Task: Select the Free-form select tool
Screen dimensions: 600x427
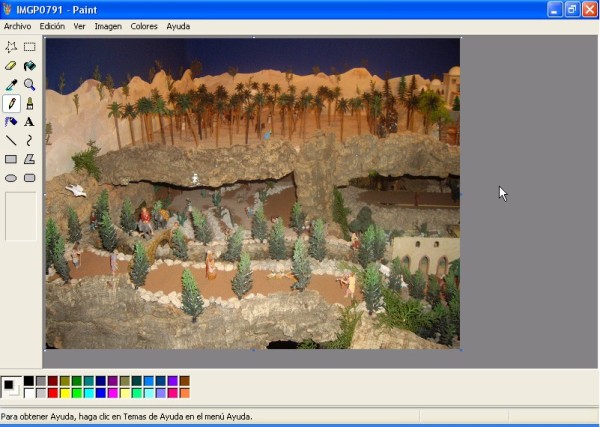Action: tap(11, 47)
